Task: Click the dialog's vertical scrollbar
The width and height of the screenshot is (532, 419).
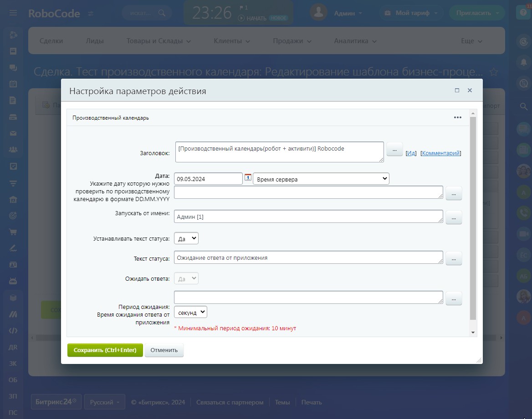Action: pos(473,218)
